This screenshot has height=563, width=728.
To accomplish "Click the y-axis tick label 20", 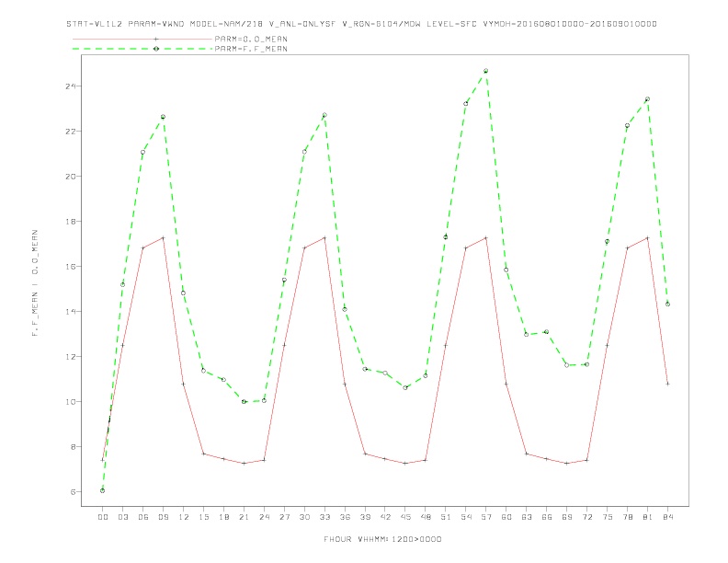I will coord(71,177).
